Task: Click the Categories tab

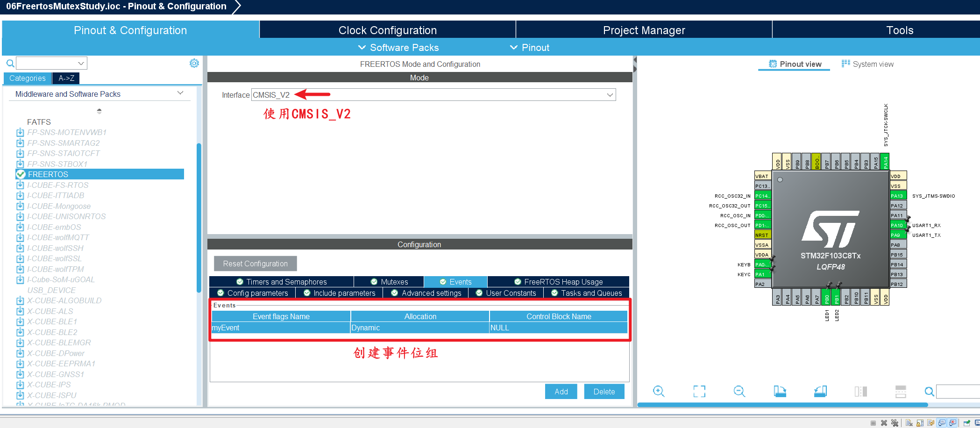Action: (x=28, y=78)
